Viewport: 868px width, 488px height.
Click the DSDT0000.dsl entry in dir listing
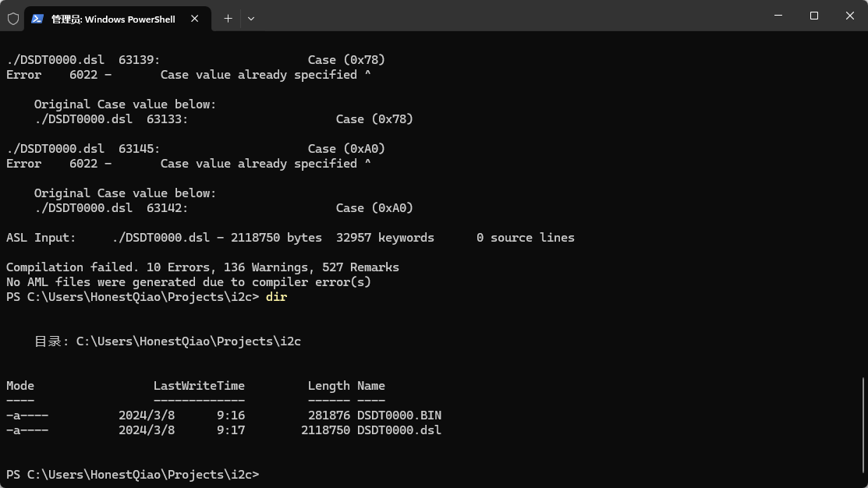(399, 430)
